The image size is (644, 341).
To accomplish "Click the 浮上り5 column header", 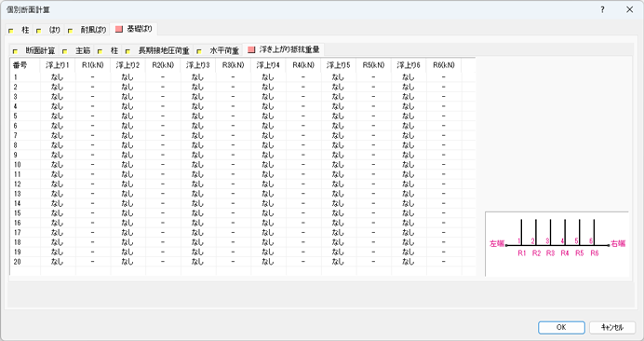I will 339,65.
